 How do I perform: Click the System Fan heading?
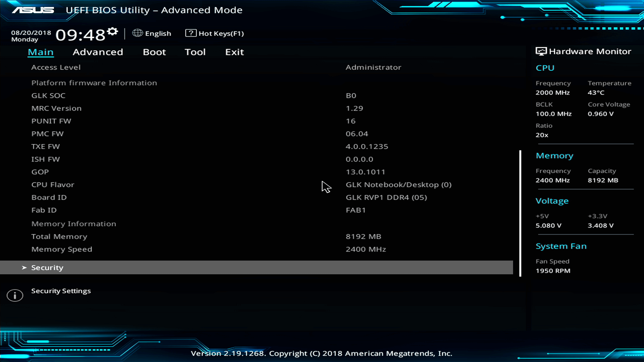[x=561, y=246]
